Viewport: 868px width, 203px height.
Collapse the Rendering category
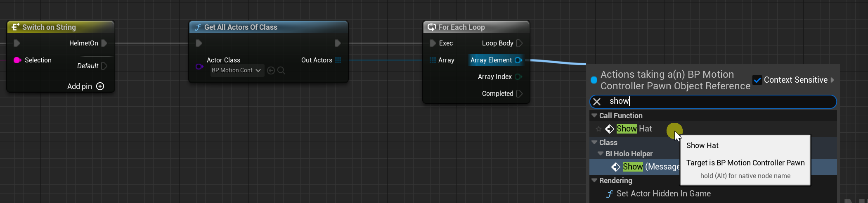(x=594, y=181)
